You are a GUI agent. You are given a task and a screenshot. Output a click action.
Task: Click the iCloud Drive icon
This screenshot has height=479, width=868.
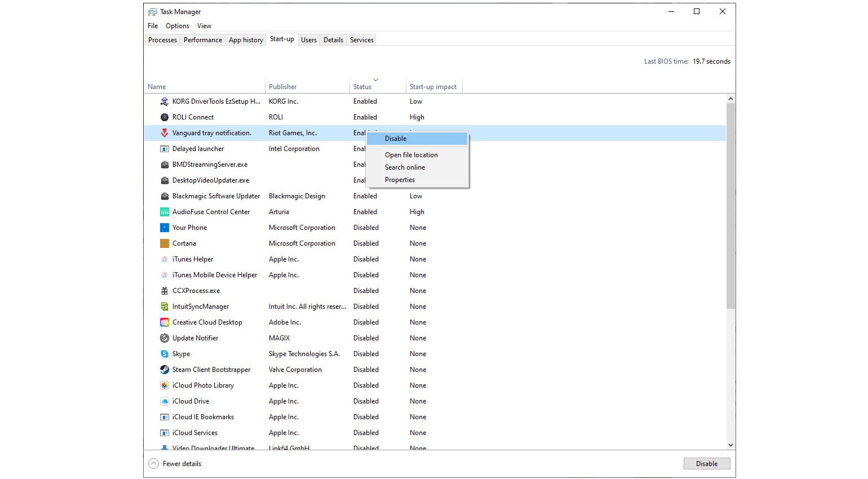pyautogui.click(x=165, y=401)
